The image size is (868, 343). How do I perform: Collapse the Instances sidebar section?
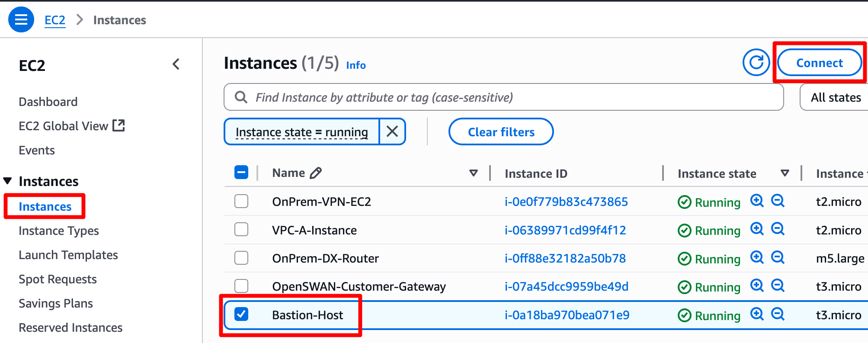coord(7,181)
